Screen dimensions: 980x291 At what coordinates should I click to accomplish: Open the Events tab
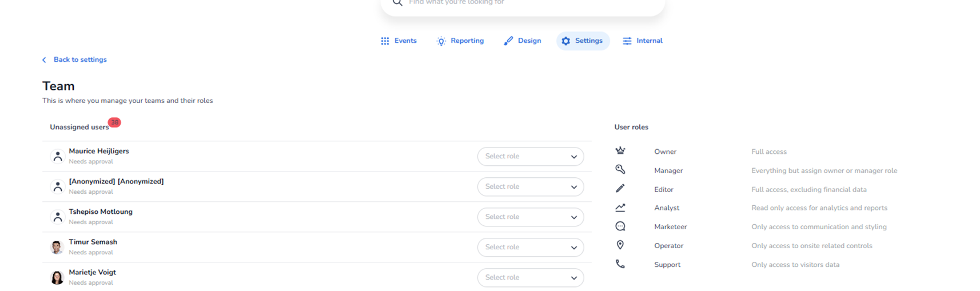coord(399,41)
